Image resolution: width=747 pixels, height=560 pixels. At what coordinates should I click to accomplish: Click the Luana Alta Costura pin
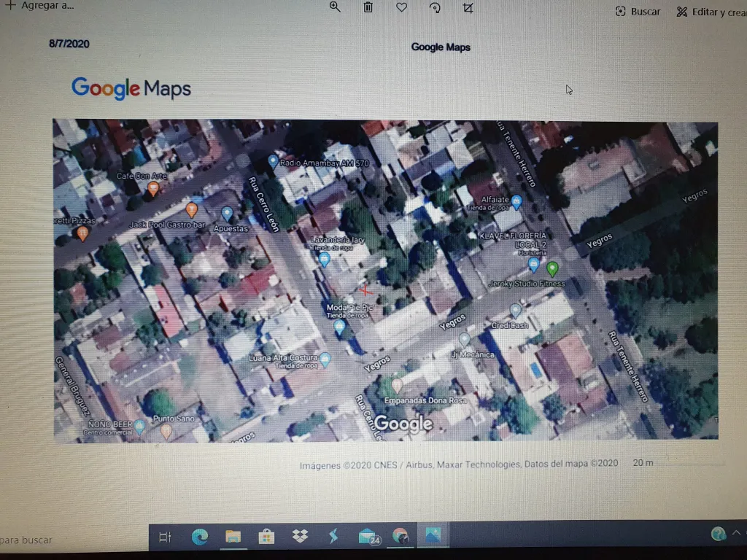tap(325, 359)
